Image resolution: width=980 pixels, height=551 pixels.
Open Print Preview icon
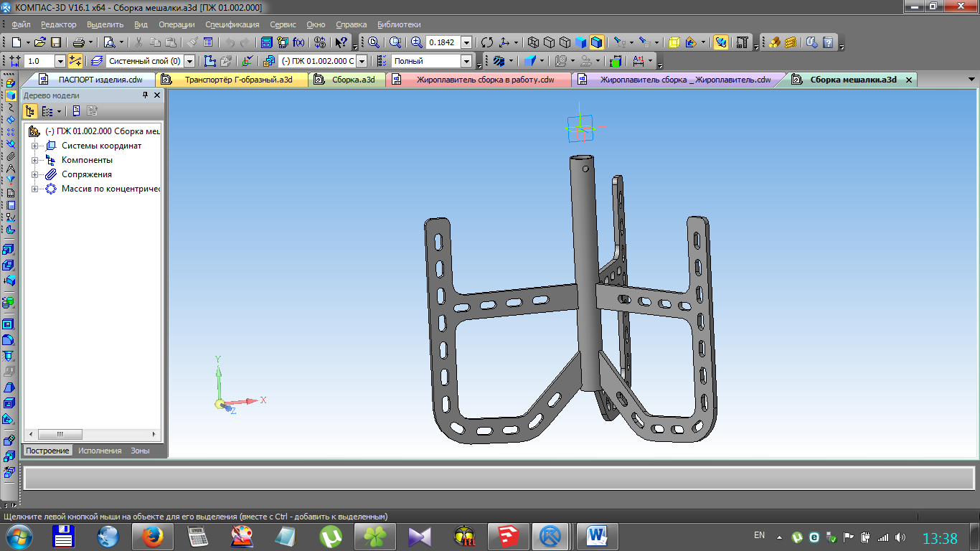pos(109,42)
